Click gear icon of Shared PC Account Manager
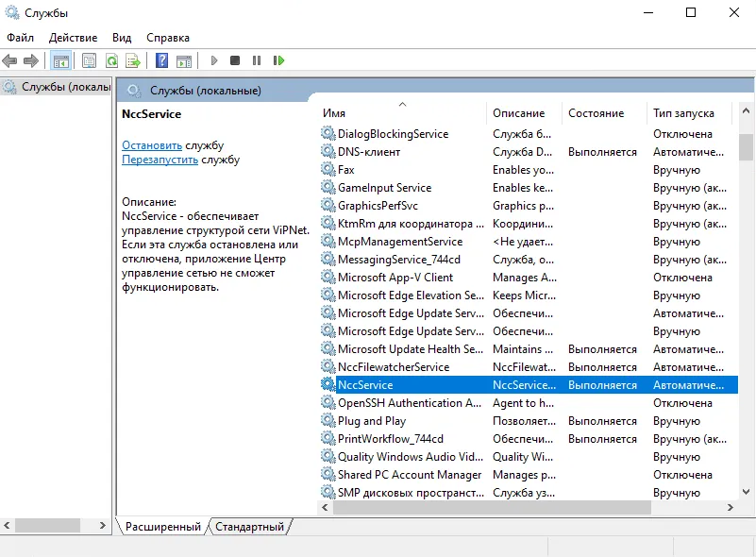Image resolution: width=756 pixels, height=557 pixels. pos(328,474)
